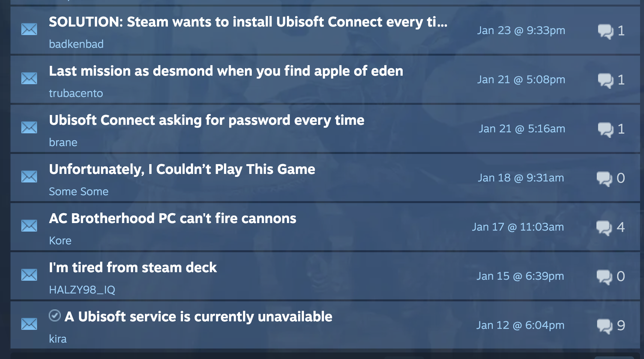This screenshot has height=359, width=644.
Task: Click author name HALZY98_IQ
Action: click(x=82, y=290)
